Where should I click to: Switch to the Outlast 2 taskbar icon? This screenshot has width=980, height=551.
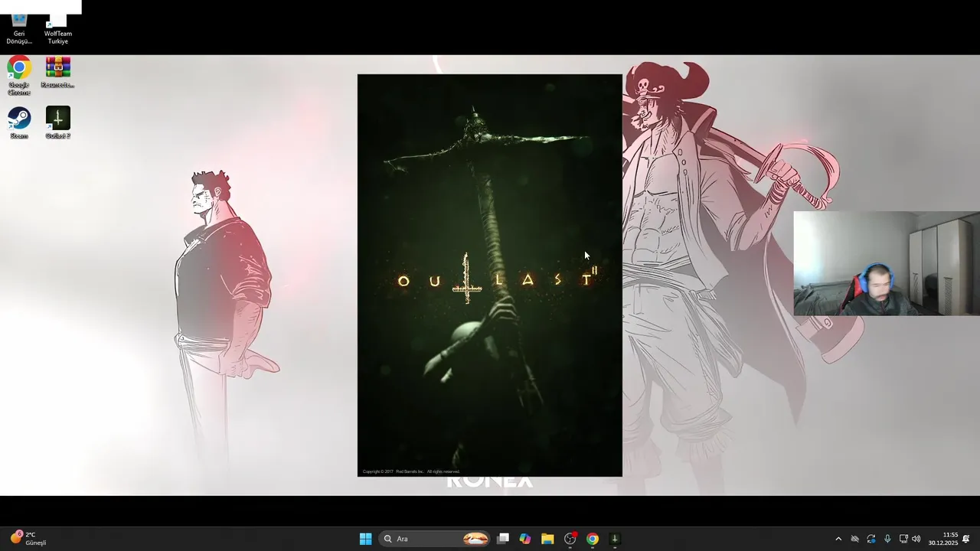(614, 539)
